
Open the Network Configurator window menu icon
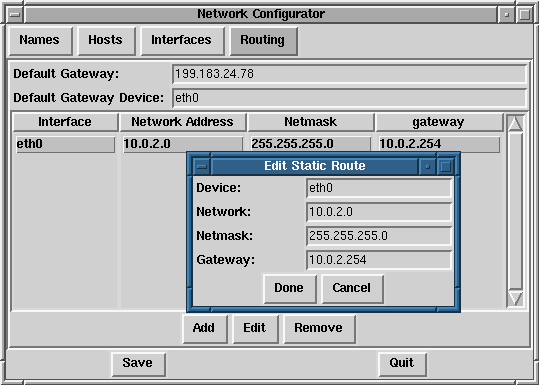click(15, 14)
